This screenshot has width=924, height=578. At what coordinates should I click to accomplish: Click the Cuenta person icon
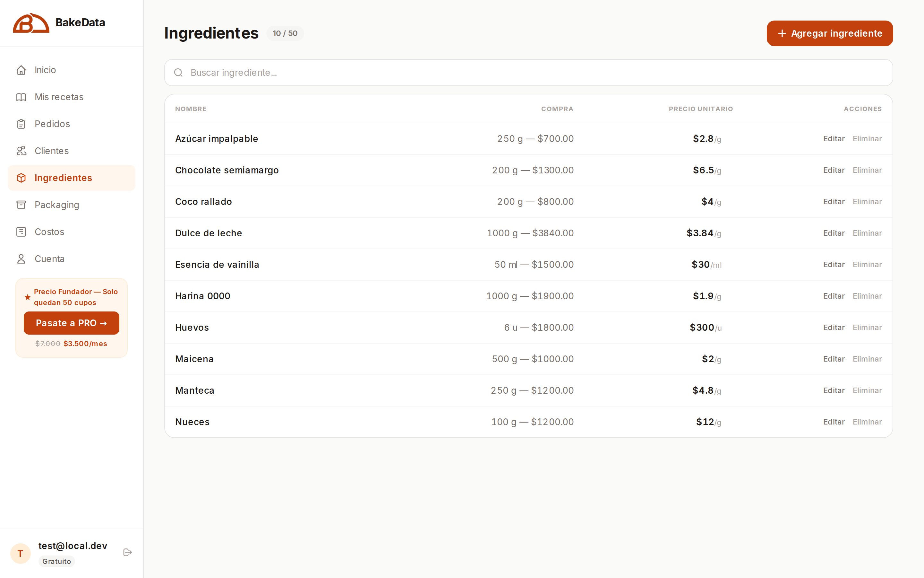click(x=21, y=259)
